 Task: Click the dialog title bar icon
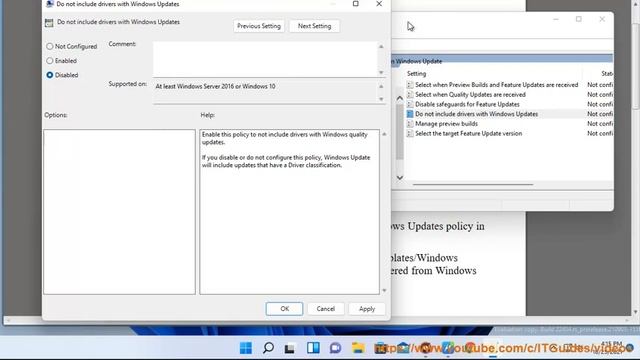50,4
